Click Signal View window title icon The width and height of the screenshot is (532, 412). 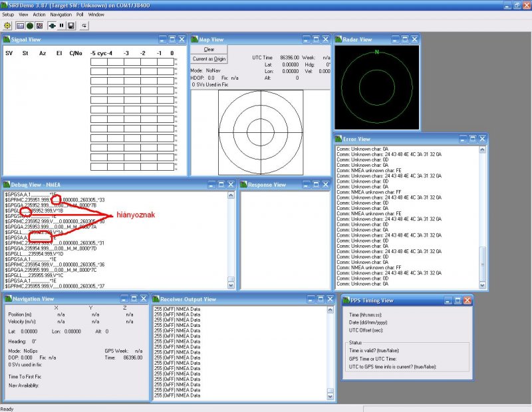point(7,39)
